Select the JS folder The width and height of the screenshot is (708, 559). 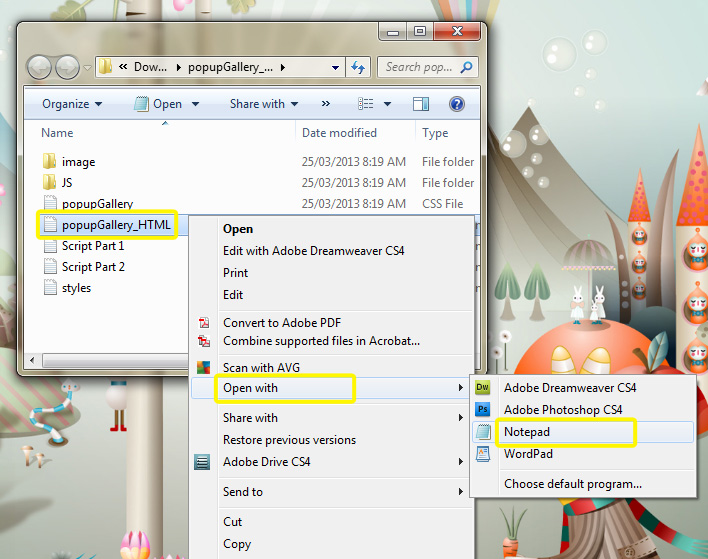[x=67, y=182]
